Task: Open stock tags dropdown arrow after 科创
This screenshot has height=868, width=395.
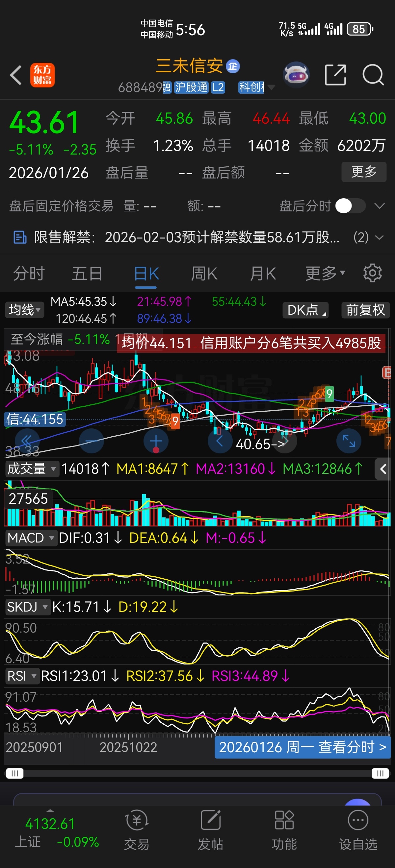Action: pos(271,88)
